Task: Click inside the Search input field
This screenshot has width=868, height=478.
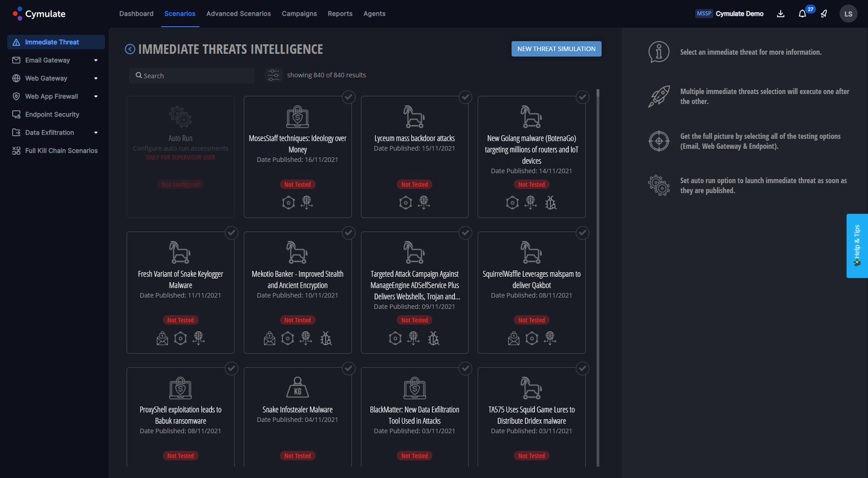Action: coord(192,75)
